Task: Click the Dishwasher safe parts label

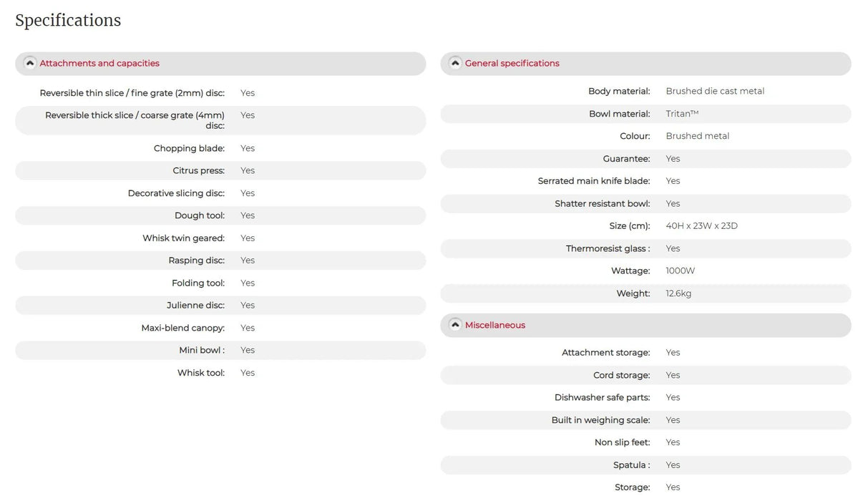Action: click(x=602, y=398)
